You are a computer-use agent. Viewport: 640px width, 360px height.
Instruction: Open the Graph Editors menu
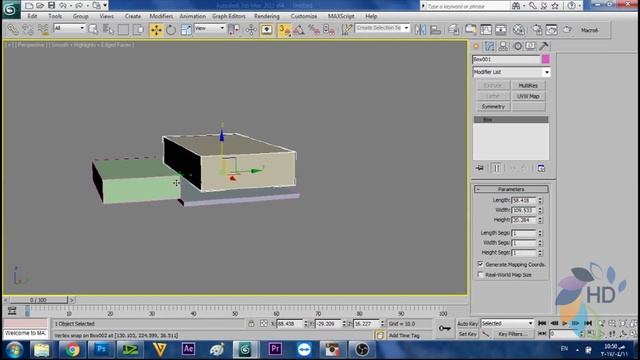[229, 16]
